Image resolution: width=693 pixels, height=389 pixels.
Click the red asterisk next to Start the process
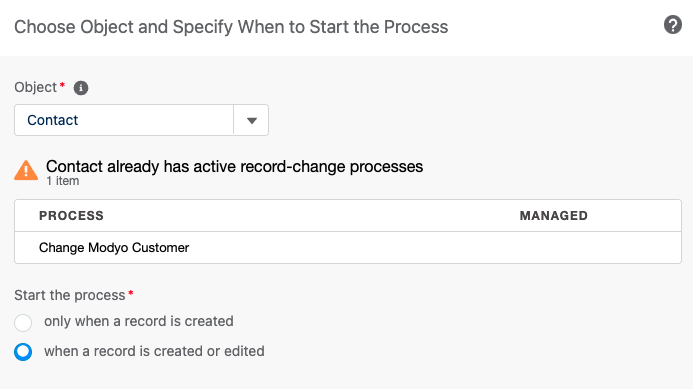coord(131,292)
